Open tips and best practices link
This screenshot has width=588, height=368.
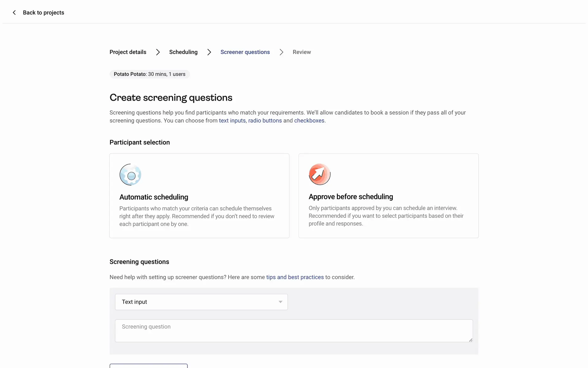point(295,277)
